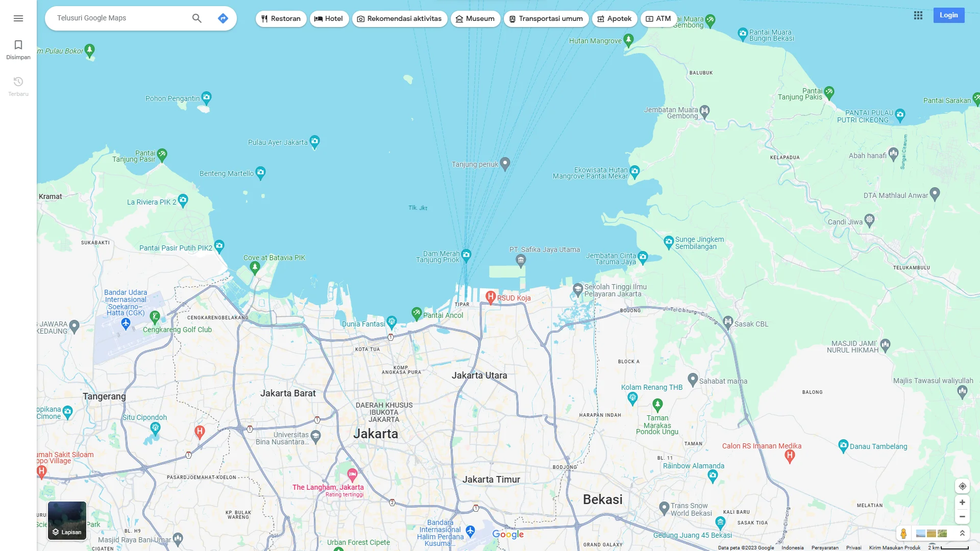Click the my location crosshair icon
The width and height of the screenshot is (980, 551).
click(x=963, y=486)
